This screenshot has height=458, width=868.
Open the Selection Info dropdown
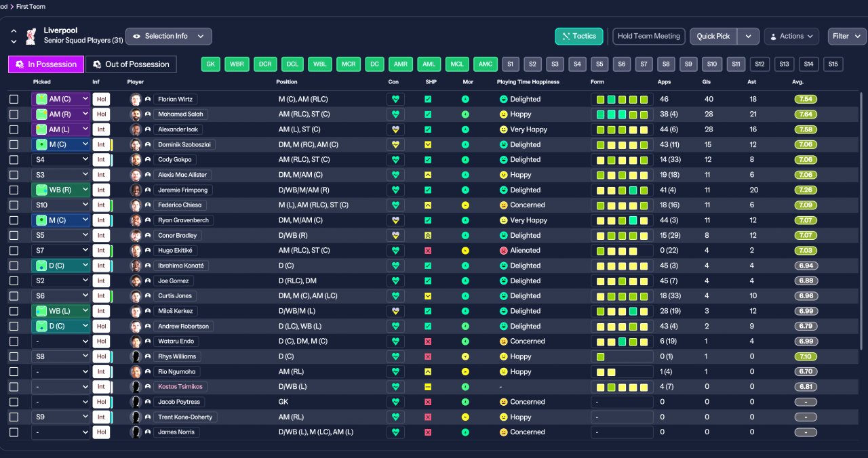coord(169,37)
